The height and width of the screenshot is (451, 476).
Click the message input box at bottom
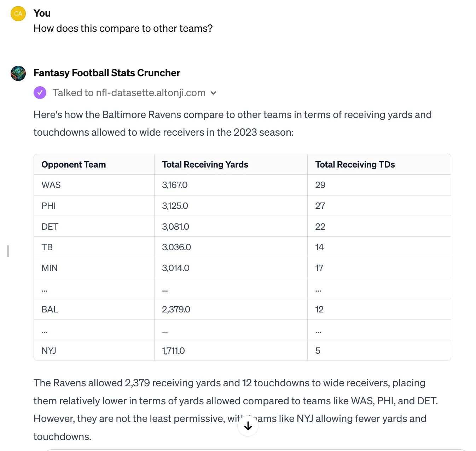(255, 450)
